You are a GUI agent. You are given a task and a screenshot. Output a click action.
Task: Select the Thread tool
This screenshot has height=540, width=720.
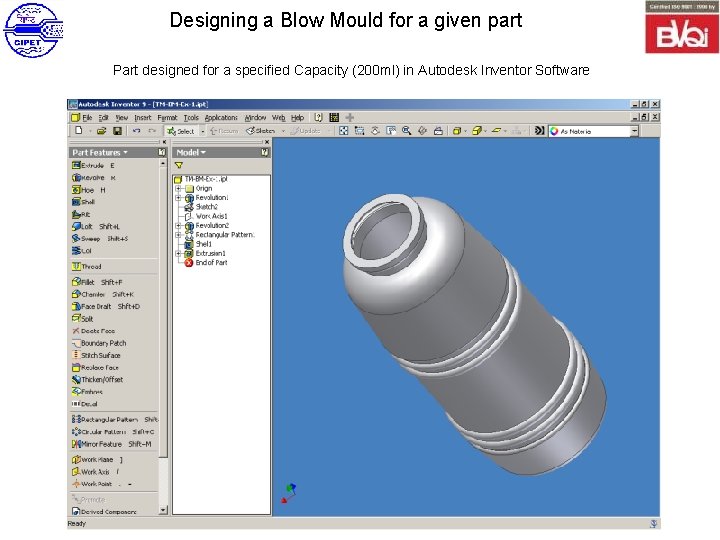pos(86,266)
